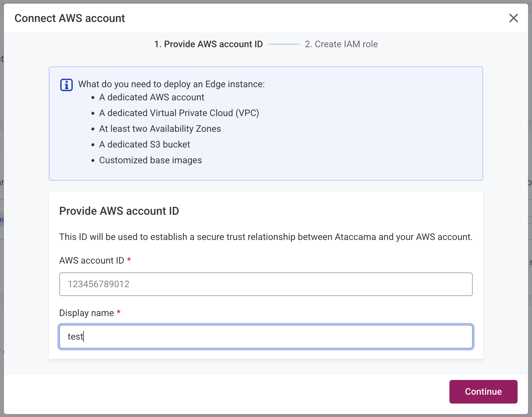Click "A dedicated Virtual Private Cloud (VPC)" text
The image size is (532, 417).
coord(179,113)
